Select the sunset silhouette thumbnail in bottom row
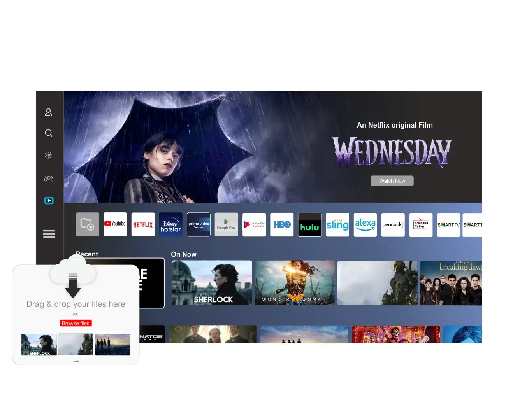Screen dimensions: 506x420 tap(304, 334)
